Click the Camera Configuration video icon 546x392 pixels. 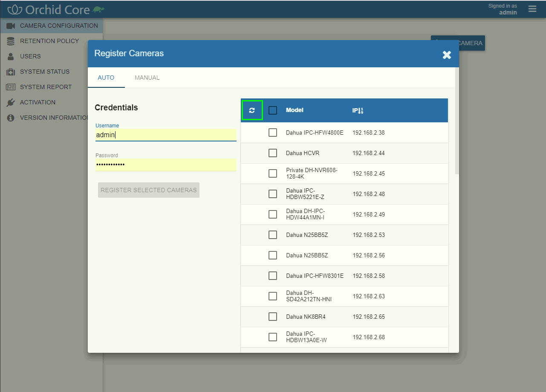pos(11,26)
